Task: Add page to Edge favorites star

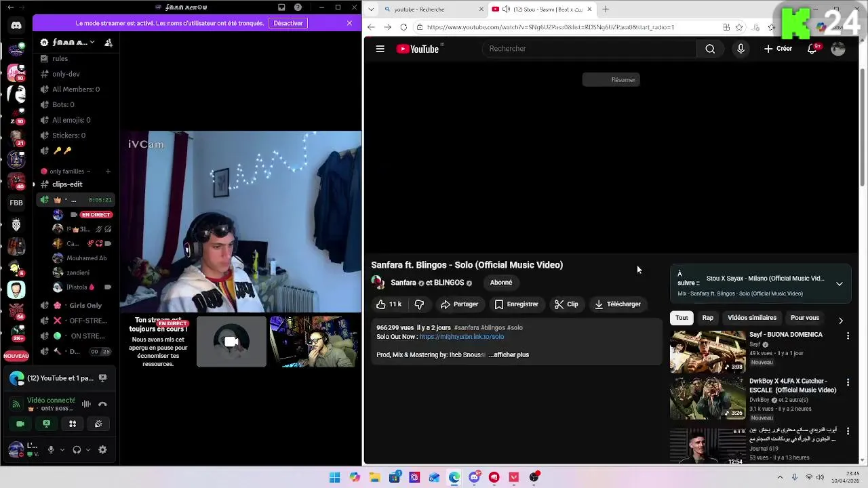Action: (739, 27)
